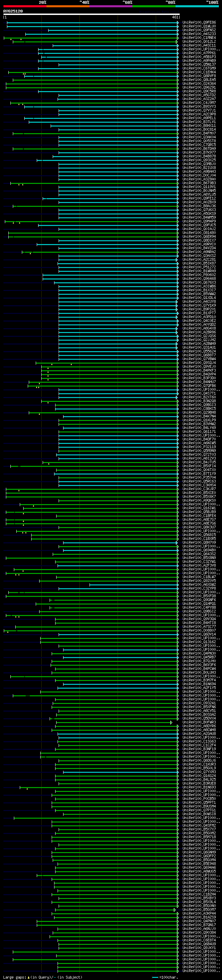The image size is (222, 980).
Task: Click label UniRef100_Q8RVF8
Action: [x=199, y=76]
